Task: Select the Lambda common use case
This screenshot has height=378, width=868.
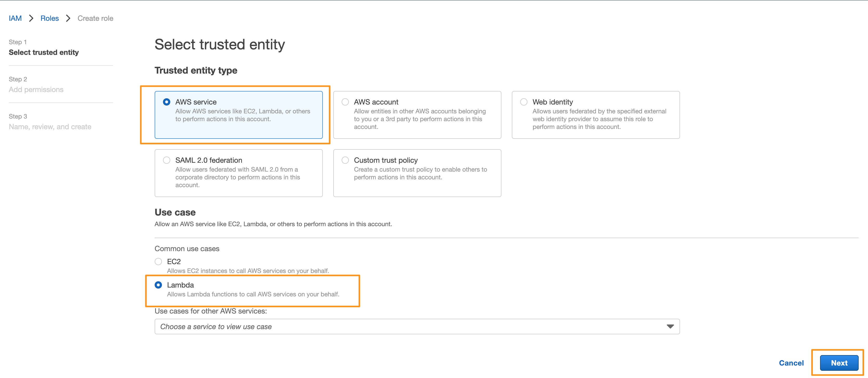Action: click(x=158, y=285)
